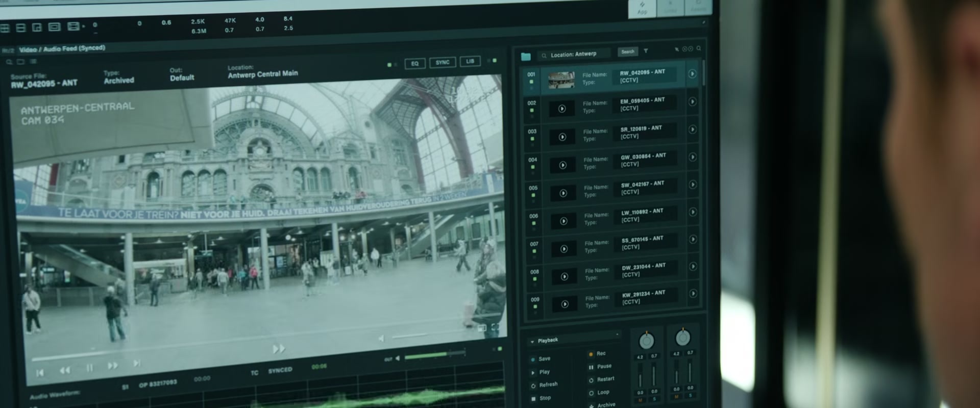980x408 pixels.
Task: Expand row EM_059405 - ANT with its arrow
Action: coord(693,101)
